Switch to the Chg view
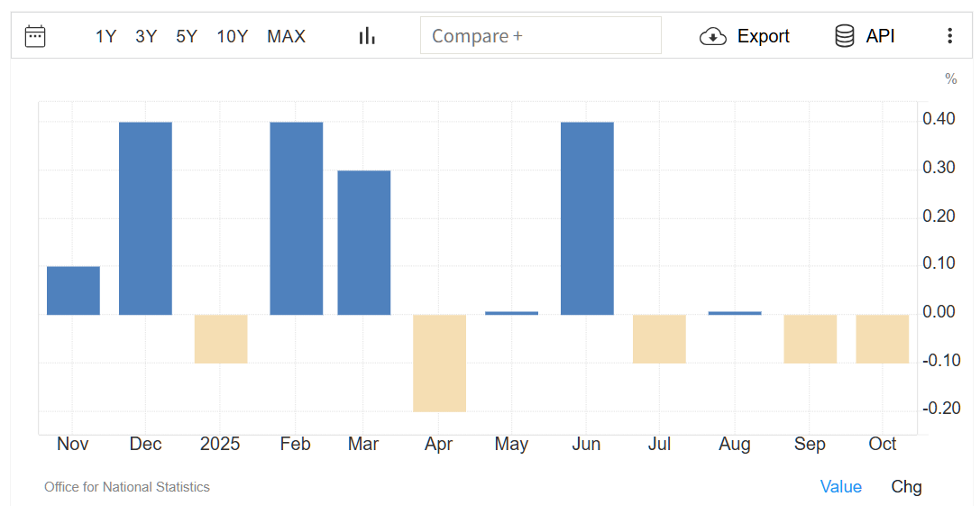 coord(906,487)
